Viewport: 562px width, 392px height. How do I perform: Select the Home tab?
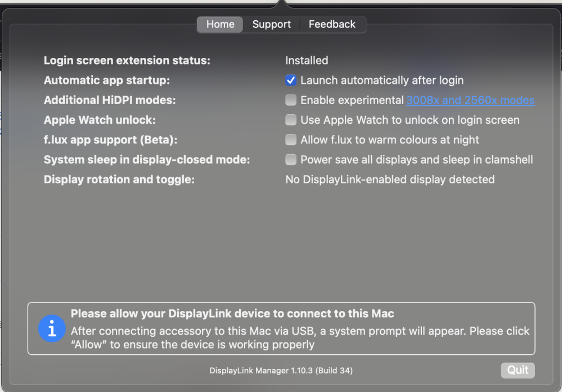pos(219,24)
